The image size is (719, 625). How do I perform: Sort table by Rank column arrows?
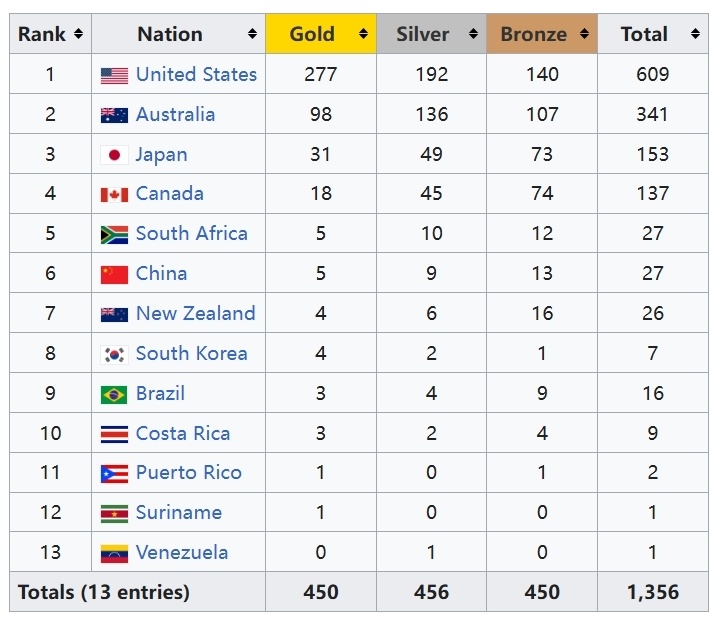click(x=78, y=34)
